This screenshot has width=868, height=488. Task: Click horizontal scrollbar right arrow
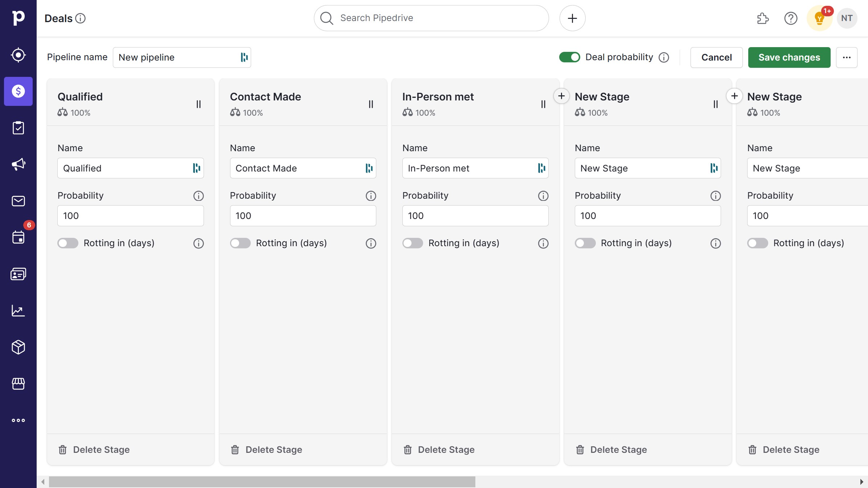[x=861, y=482]
